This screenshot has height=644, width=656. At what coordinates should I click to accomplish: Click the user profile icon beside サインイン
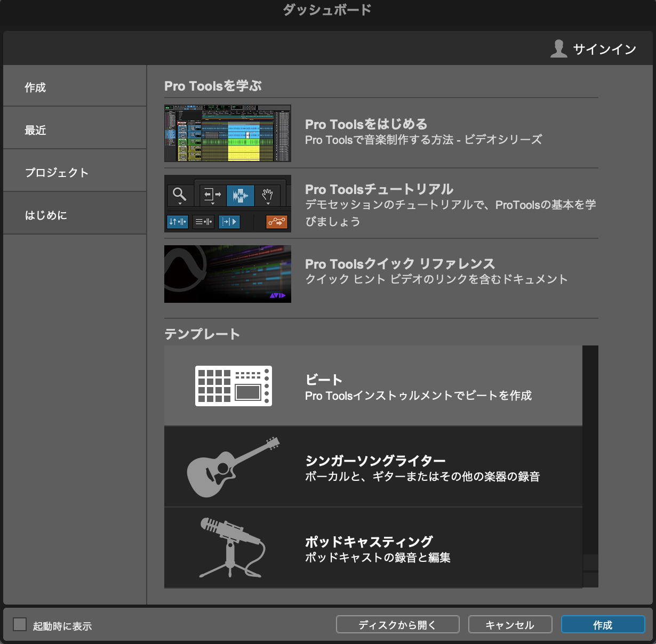558,49
